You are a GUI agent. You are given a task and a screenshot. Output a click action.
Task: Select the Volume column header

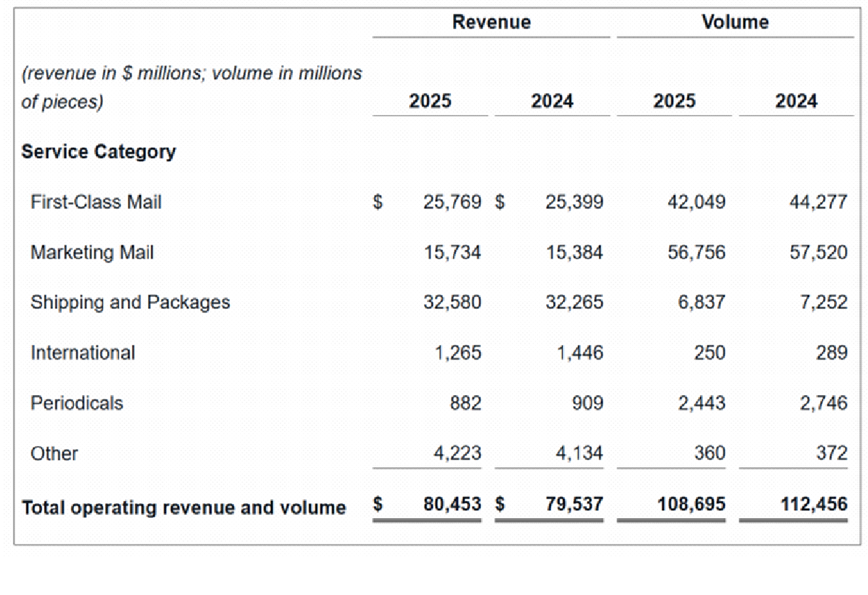(x=733, y=22)
